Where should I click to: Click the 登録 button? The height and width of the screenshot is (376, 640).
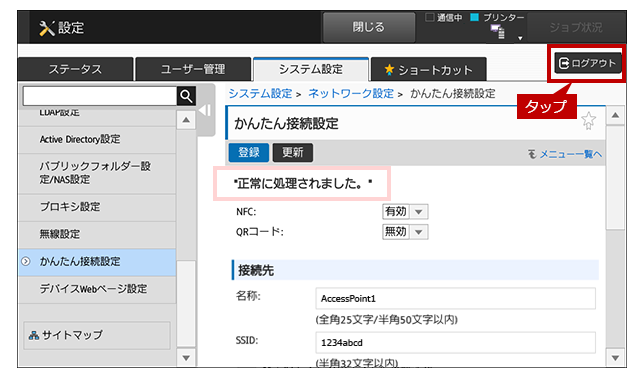[249, 152]
